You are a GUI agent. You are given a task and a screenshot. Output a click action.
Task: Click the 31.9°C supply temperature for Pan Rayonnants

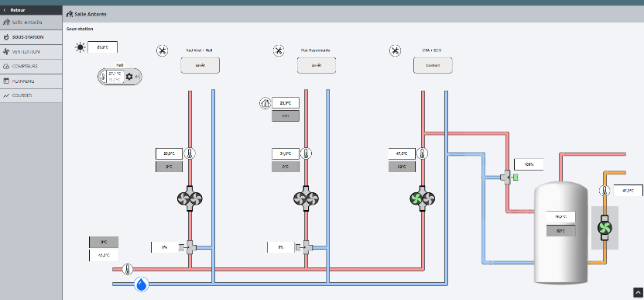click(286, 153)
